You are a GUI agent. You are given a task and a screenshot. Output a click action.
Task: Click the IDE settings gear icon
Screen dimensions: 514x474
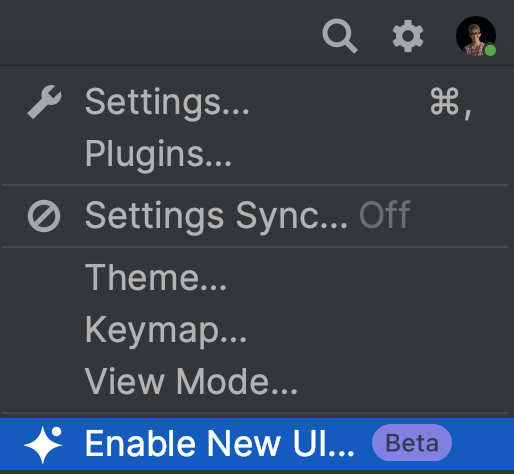(408, 36)
